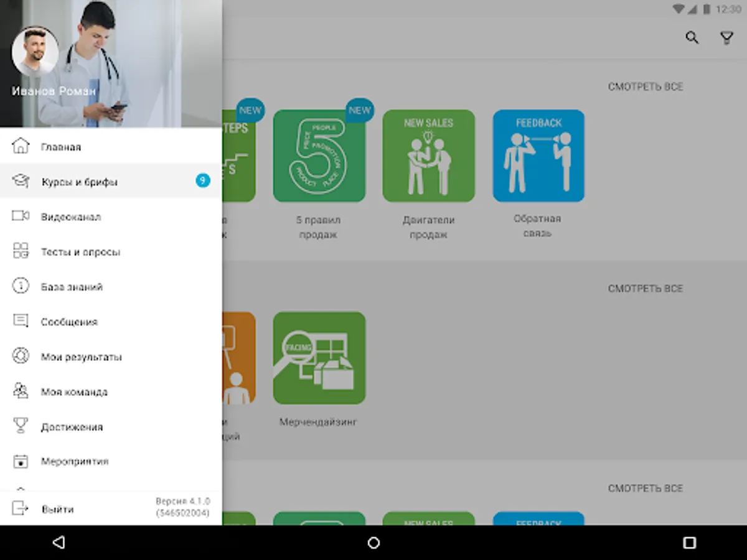747x560 pixels.
Task: Open the FEEDBACK Обратная связь tile
Action: (x=538, y=156)
